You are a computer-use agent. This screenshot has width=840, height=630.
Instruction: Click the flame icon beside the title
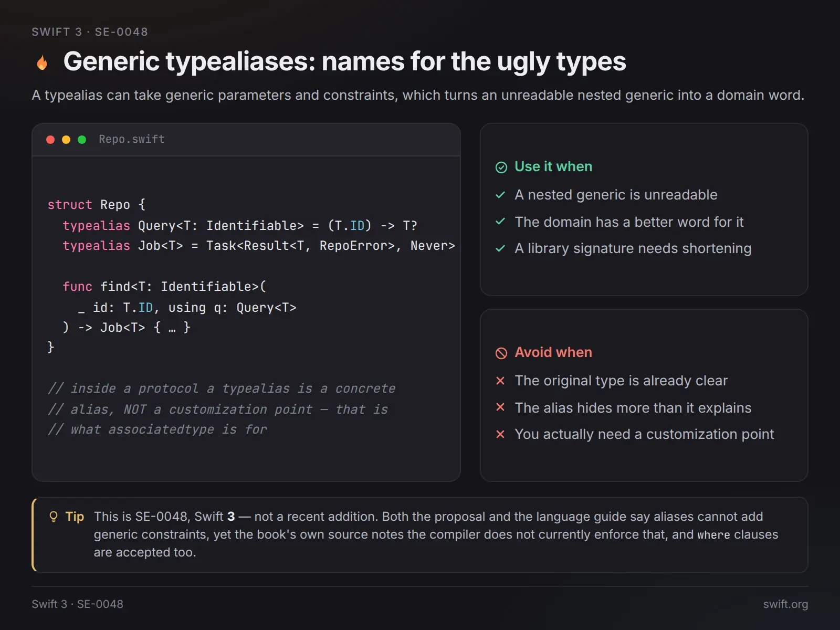(42, 62)
